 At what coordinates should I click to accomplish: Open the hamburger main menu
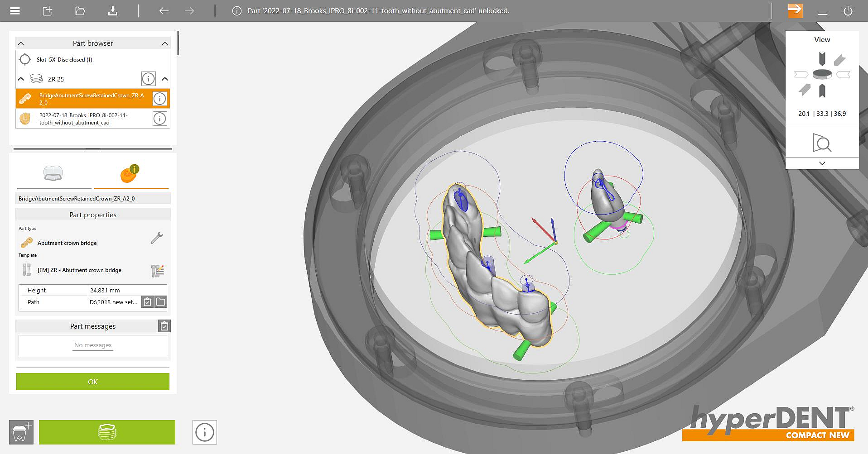point(15,11)
